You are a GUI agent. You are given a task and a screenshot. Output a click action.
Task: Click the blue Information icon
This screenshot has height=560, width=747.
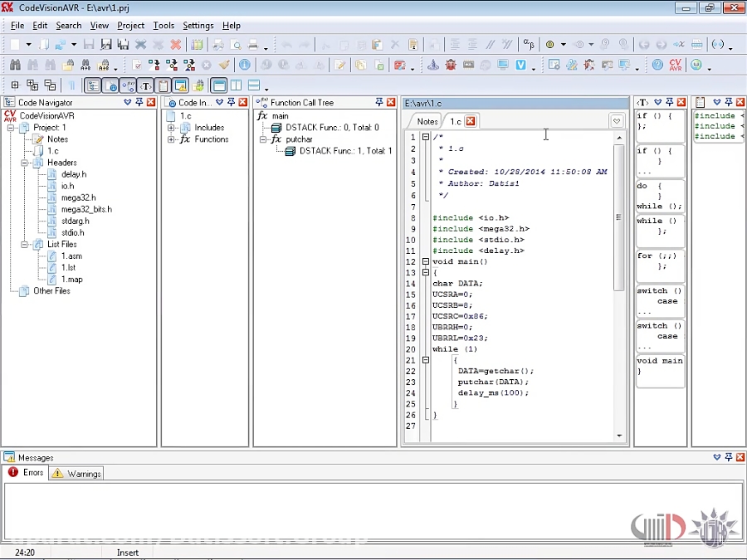pyautogui.click(x=245, y=65)
